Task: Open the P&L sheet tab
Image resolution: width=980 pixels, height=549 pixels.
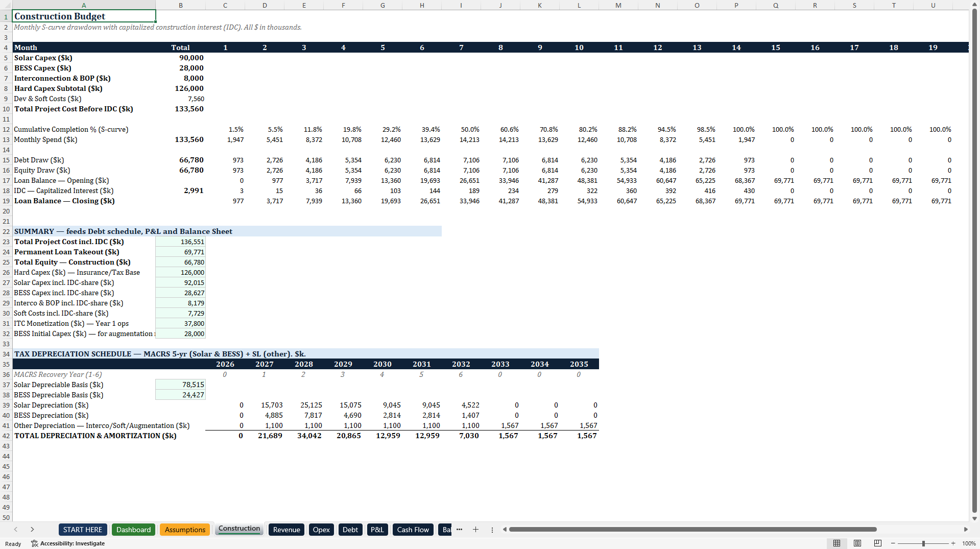Action: pos(377,530)
